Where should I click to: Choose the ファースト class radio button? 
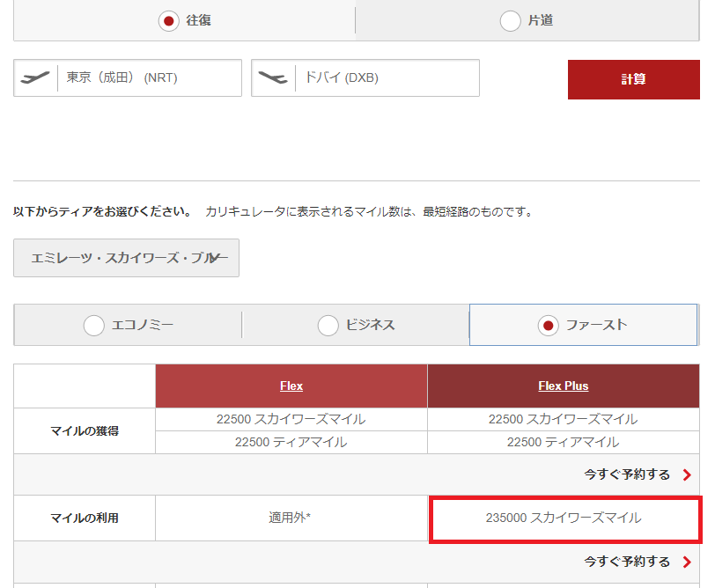pyautogui.click(x=548, y=326)
